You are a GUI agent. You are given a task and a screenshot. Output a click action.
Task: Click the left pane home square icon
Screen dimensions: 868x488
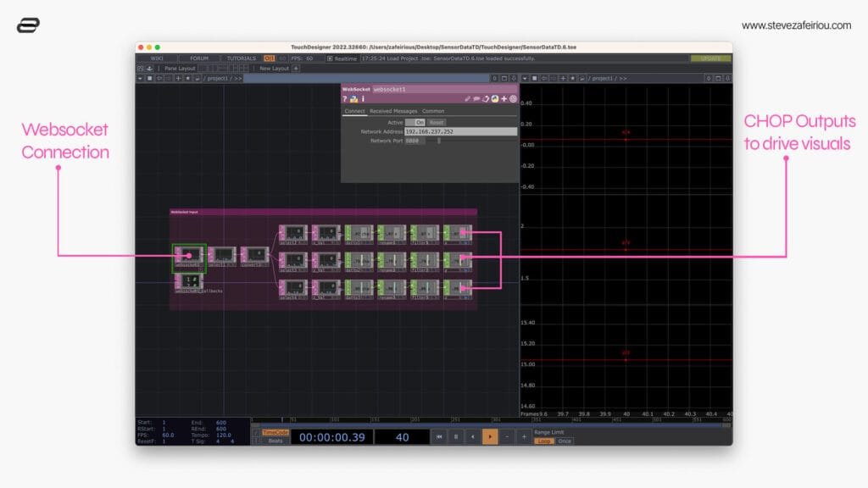tap(149, 79)
